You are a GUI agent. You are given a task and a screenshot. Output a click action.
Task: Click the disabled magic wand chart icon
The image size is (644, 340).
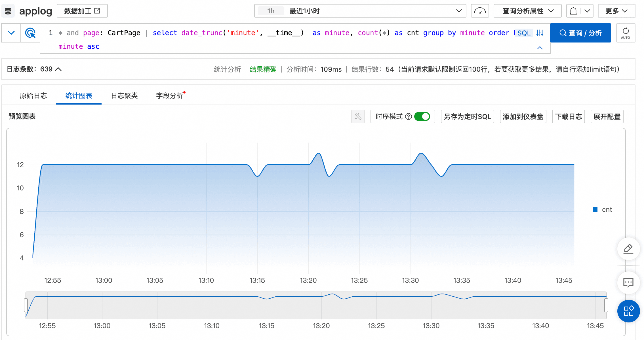click(x=358, y=116)
